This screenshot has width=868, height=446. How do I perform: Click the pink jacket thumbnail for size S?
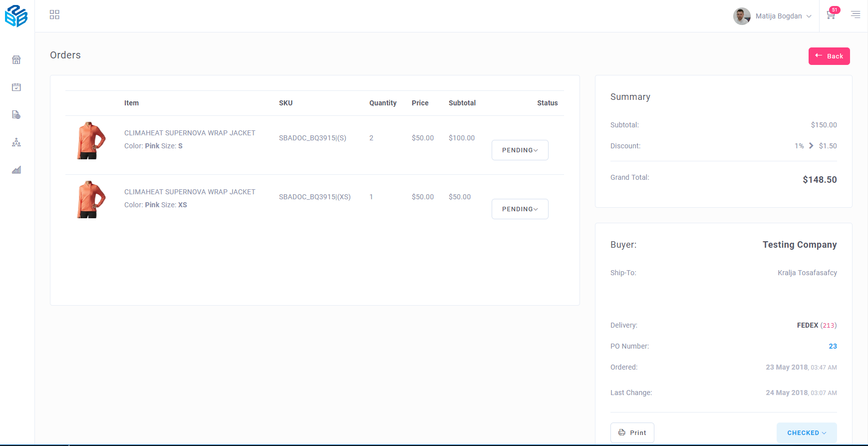(x=91, y=140)
